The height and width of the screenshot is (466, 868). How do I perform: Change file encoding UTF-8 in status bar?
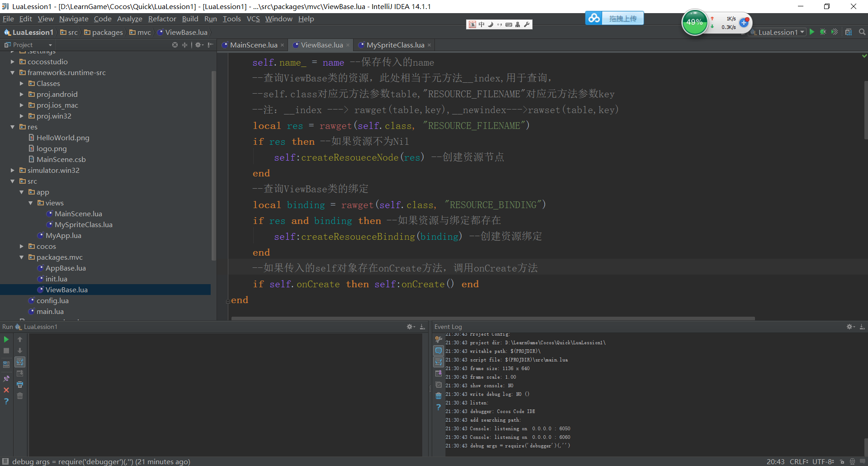pos(823,461)
